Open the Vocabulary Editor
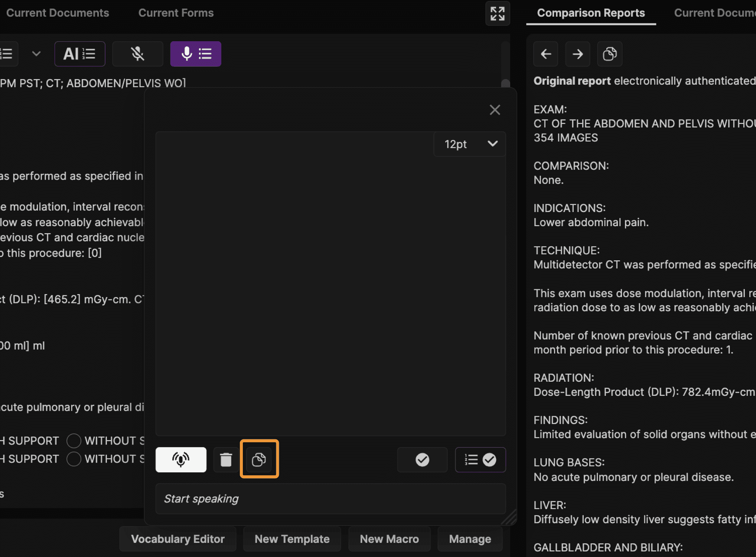The width and height of the screenshot is (756, 557). pyautogui.click(x=177, y=539)
